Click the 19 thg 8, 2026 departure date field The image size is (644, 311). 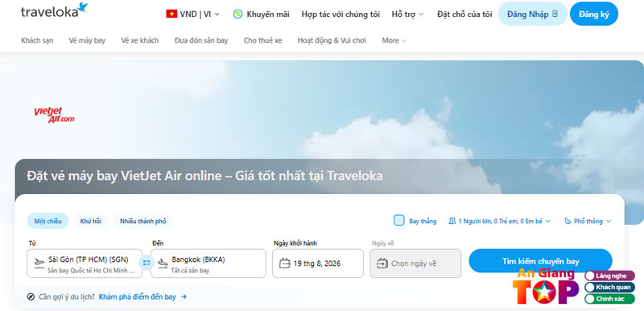click(318, 263)
